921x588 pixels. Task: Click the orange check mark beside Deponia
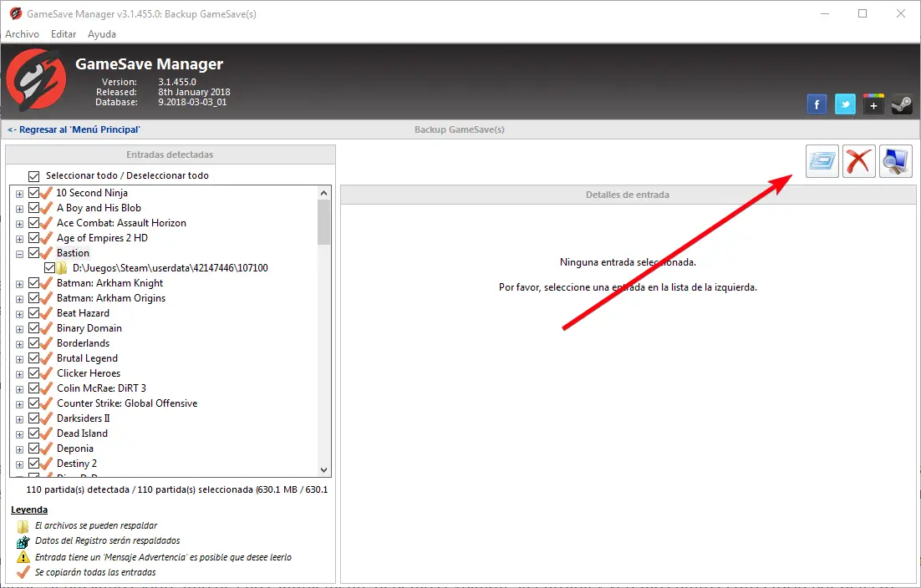click(x=47, y=449)
